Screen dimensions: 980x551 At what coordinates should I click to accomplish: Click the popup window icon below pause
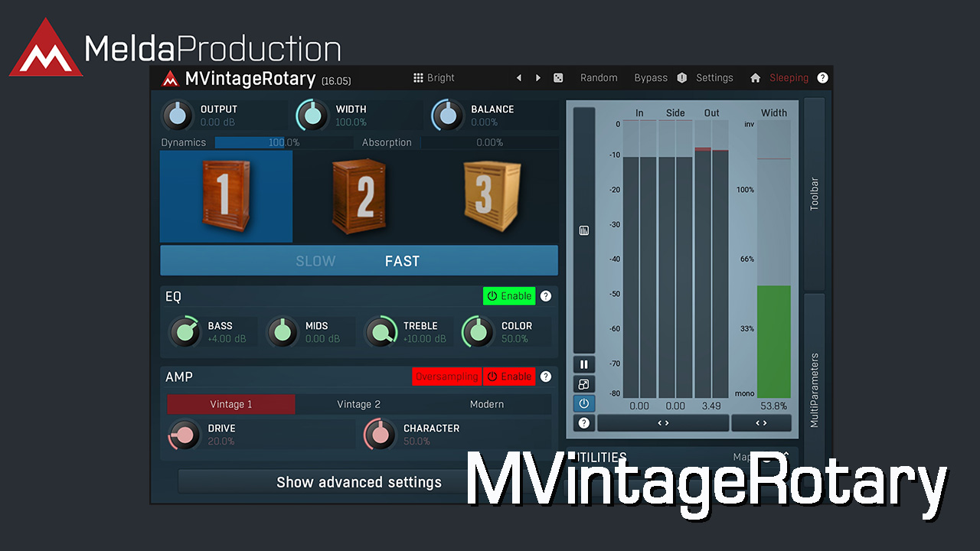tap(584, 384)
